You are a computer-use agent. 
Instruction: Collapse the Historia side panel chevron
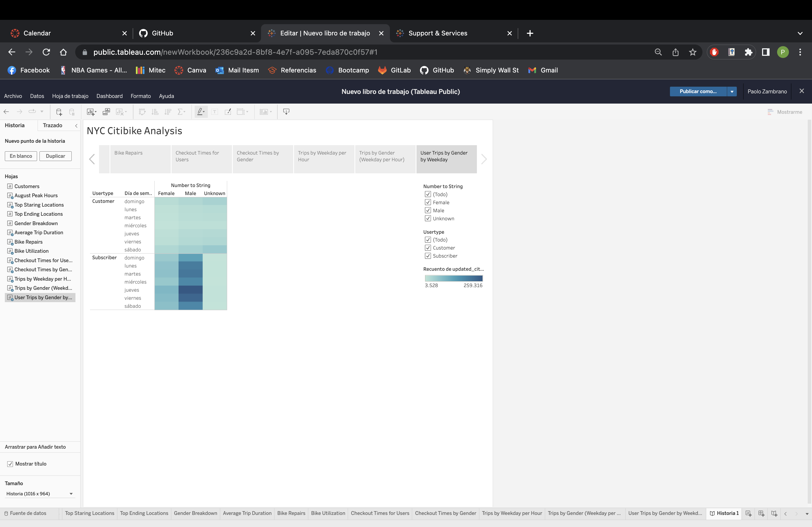(x=76, y=126)
